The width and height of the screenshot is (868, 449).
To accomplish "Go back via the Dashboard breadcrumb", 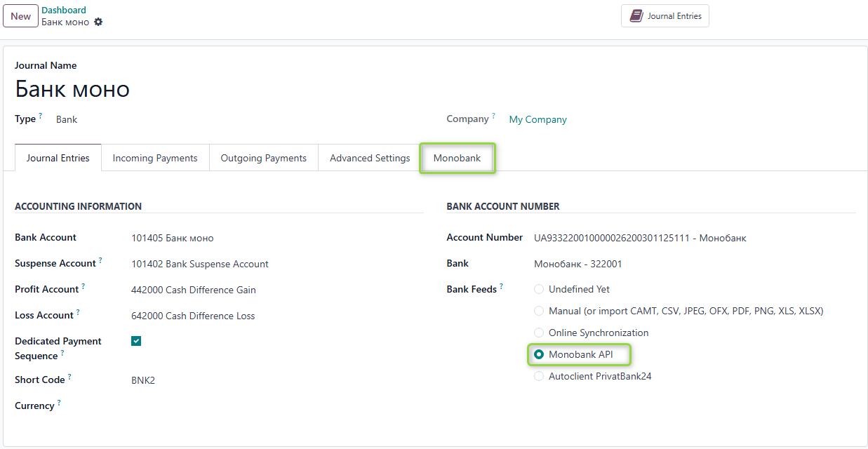I will (x=64, y=10).
